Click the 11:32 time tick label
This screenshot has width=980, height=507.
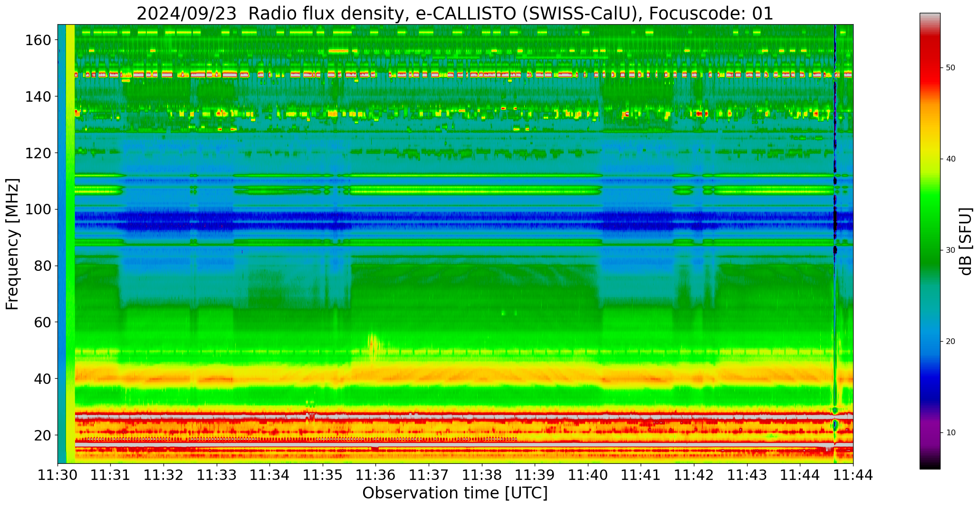[x=164, y=475]
